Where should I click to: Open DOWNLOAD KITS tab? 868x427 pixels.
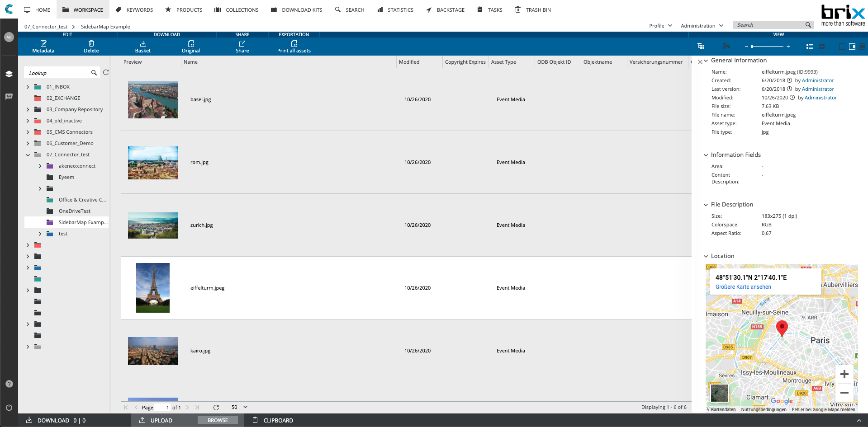pos(296,9)
